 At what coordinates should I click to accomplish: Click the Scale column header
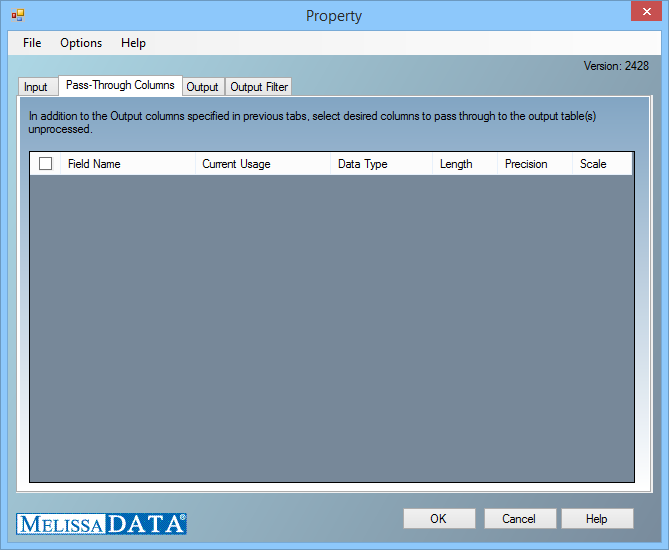pos(601,164)
